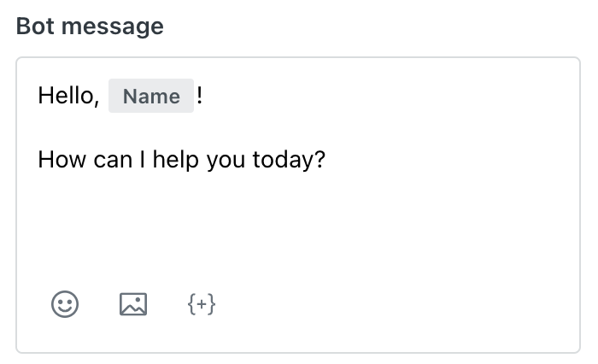Click the letter I in the second line
The width and height of the screenshot is (598, 364).
(x=143, y=160)
